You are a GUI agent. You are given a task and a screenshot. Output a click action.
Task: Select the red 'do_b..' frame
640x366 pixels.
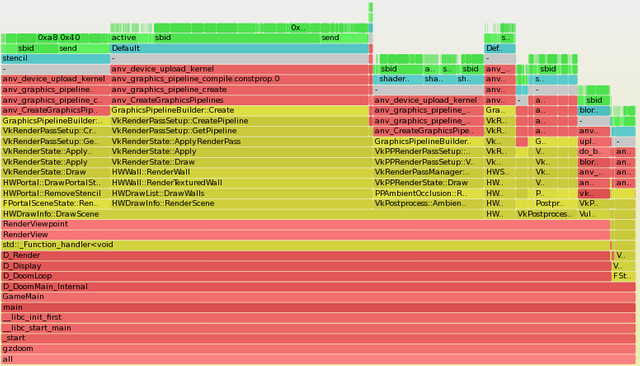coord(594,151)
